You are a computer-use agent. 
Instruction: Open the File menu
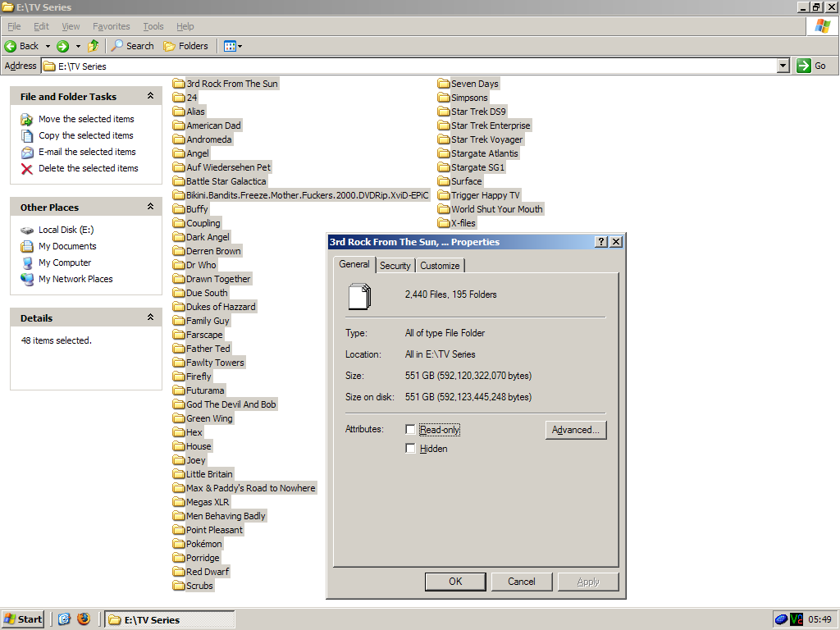pyautogui.click(x=14, y=26)
